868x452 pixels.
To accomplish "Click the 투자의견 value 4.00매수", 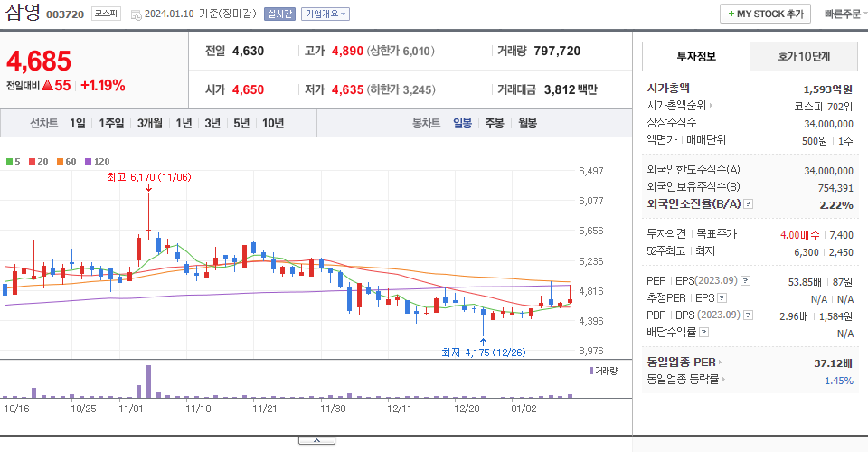I will coord(799,234).
